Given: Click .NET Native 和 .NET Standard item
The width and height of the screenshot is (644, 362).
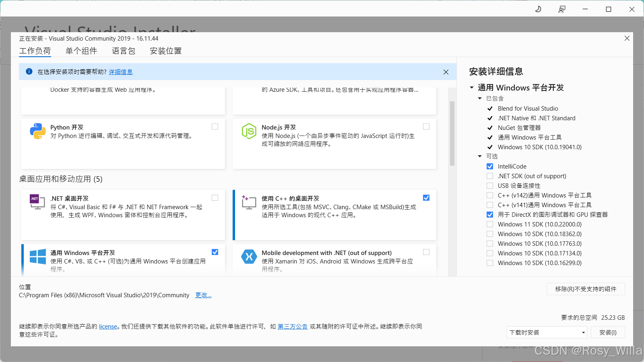Looking at the screenshot, I should click(x=537, y=118).
